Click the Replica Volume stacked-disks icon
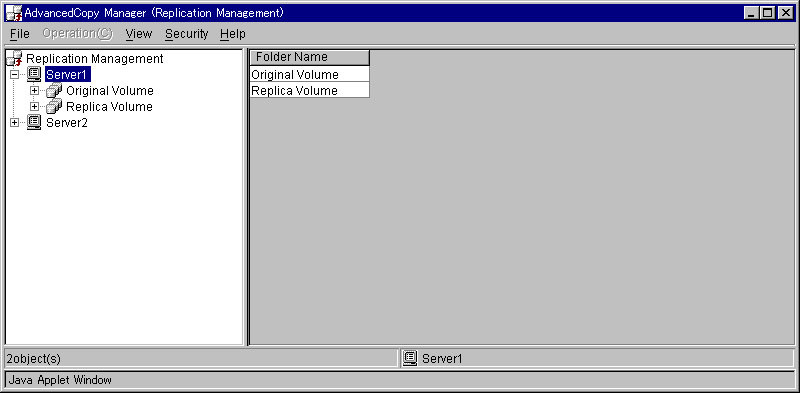The height and width of the screenshot is (393, 800). pos(54,107)
